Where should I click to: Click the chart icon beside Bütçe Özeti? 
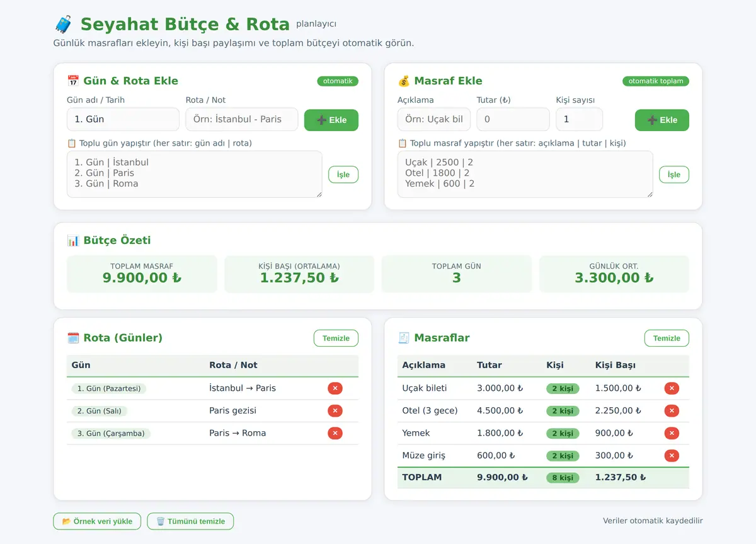click(x=73, y=240)
